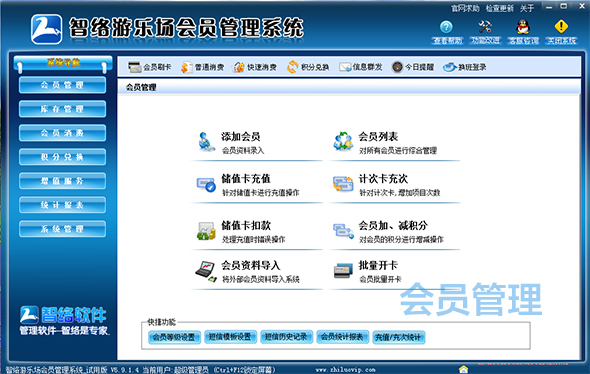Minimize the application window

point(549,7)
